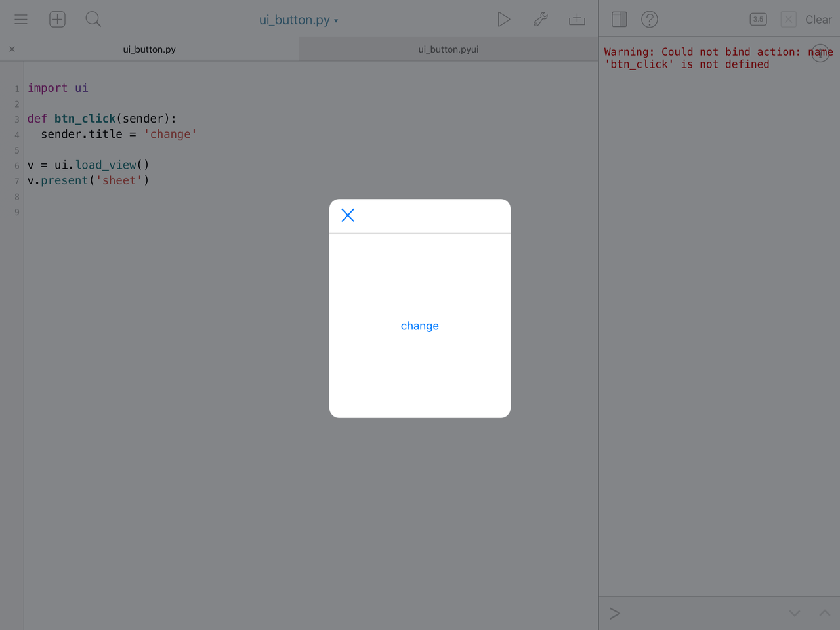Show next history with up chevron
The width and height of the screenshot is (840, 630).
coord(825,614)
